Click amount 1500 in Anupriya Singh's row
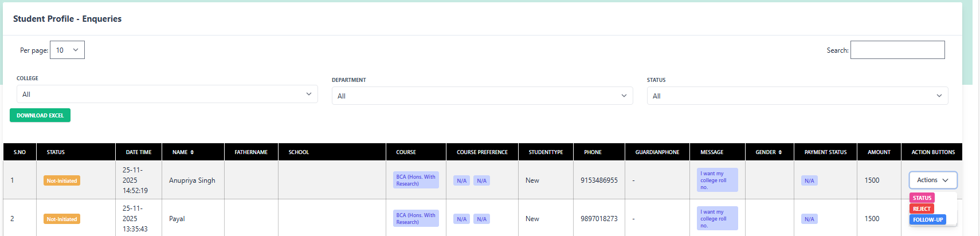Screen dimensions: 980x236 tap(872, 180)
